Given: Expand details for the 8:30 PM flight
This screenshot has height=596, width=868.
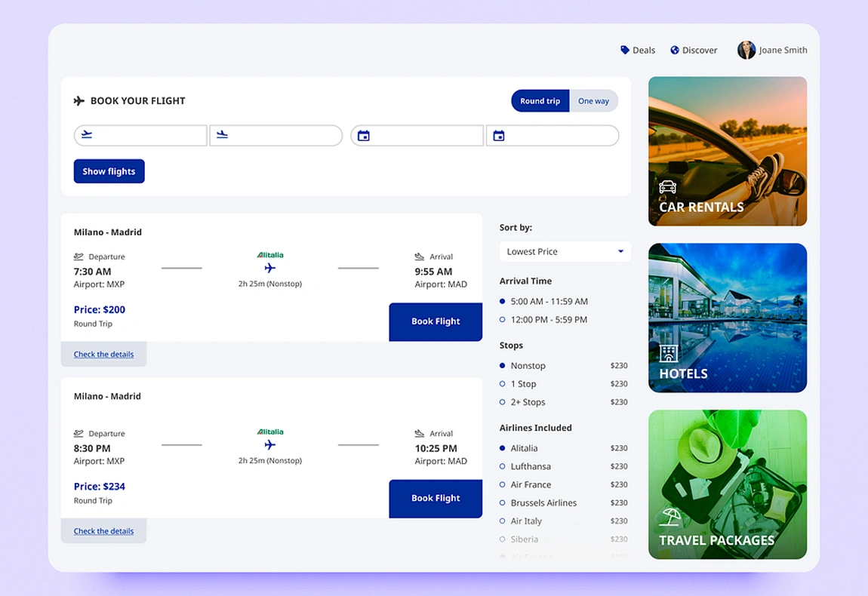Looking at the screenshot, I should pyautogui.click(x=103, y=530).
